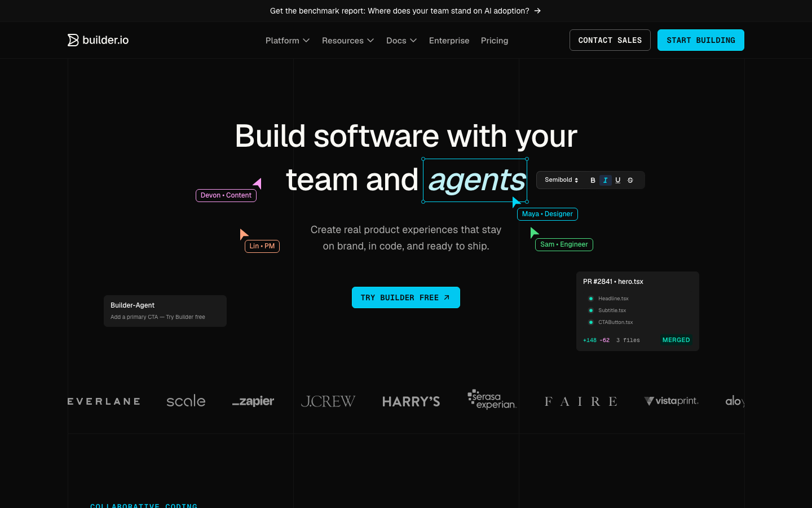Viewport: 812px width, 508px height.
Task: Click the Harry's logo
Action: (x=411, y=401)
